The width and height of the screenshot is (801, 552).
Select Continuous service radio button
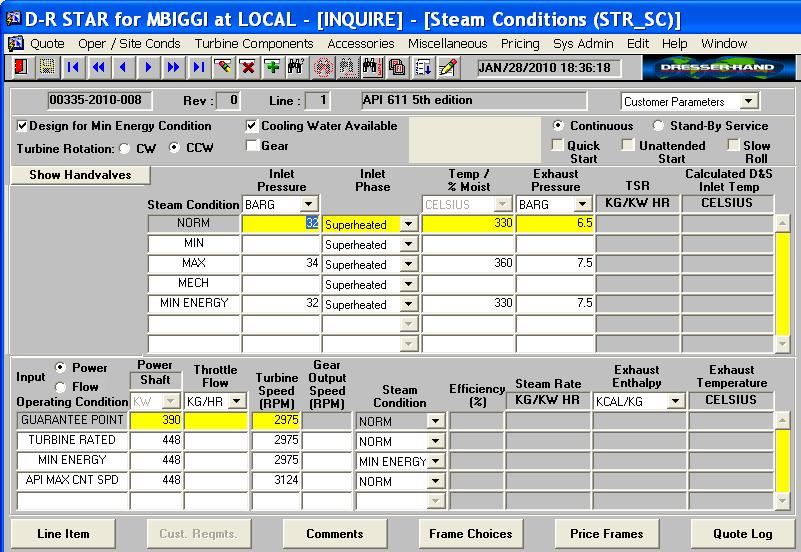pyautogui.click(x=558, y=126)
